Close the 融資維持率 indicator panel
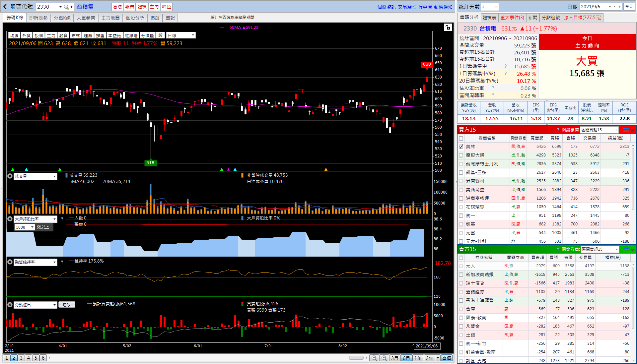The image size is (637, 364). click(10, 262)
